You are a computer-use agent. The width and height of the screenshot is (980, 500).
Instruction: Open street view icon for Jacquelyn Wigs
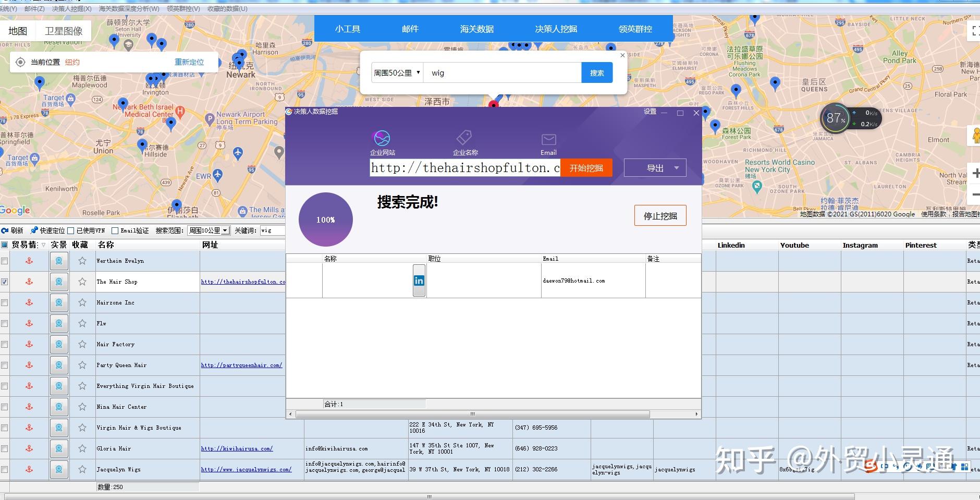click(59, 469)
